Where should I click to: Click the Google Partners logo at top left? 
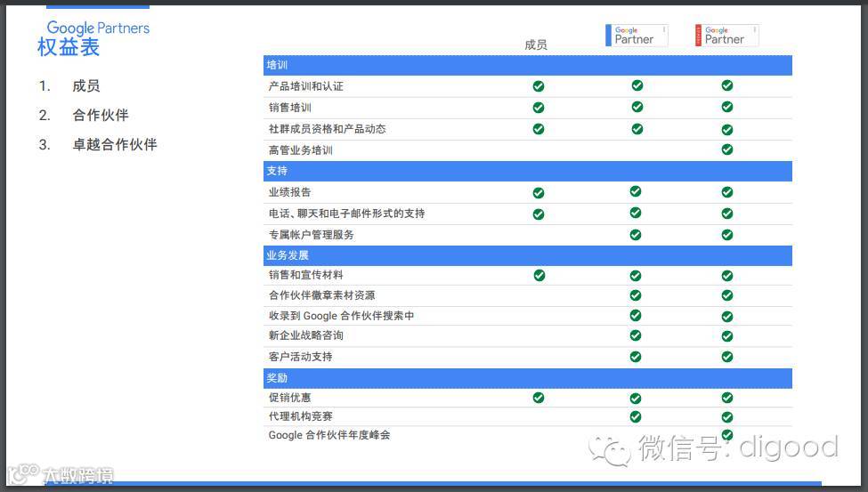pos(98,28)
